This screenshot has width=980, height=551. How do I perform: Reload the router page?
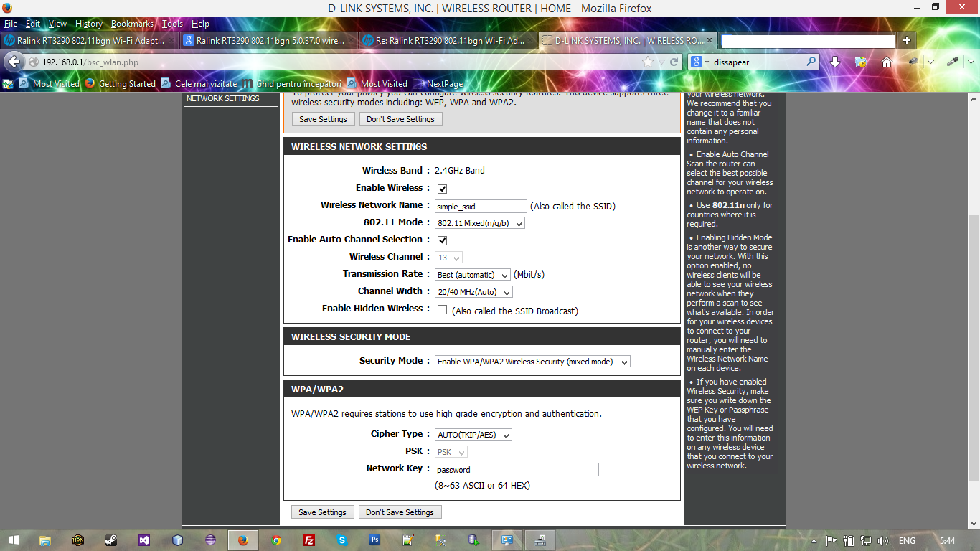(674, 62)
